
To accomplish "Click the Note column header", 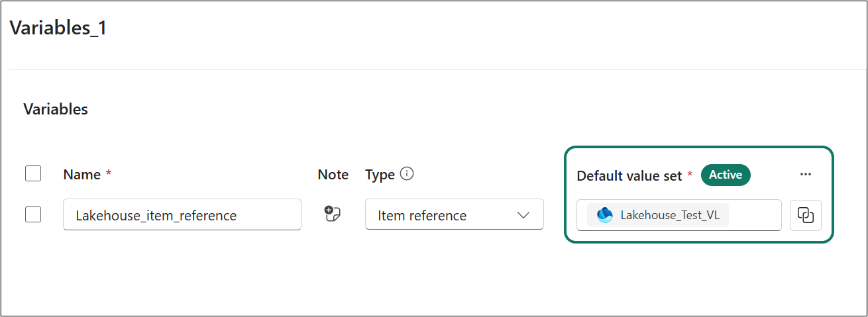I will point(333,175).
